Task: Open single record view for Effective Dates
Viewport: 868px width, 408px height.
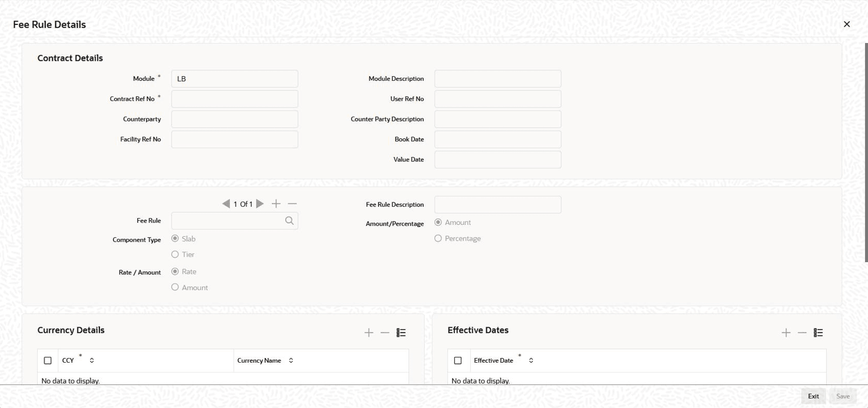Action: (818, 332)
